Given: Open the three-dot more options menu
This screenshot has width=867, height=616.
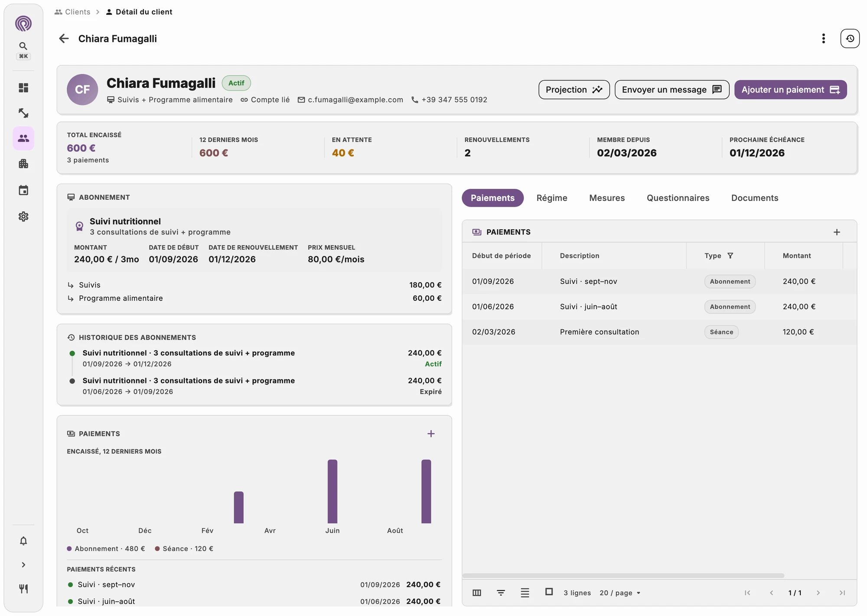Looking at the screenshot, I should (x=823, y=39).
